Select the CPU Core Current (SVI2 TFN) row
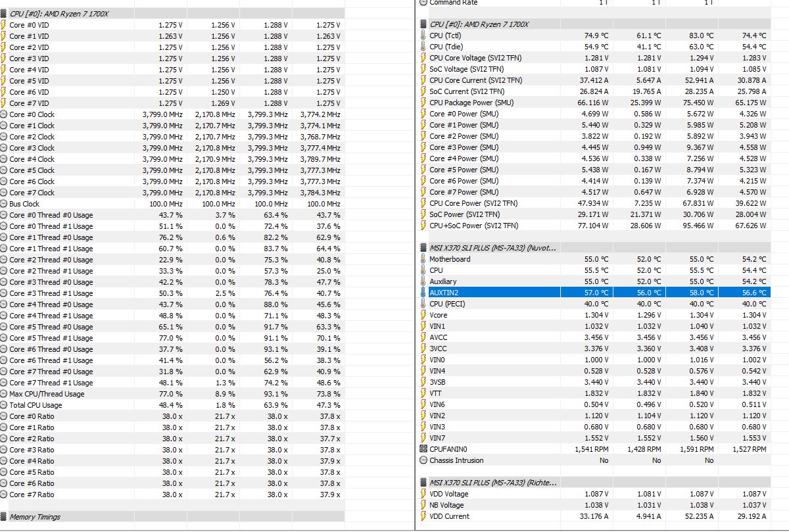Image resolution: width=789 pixels, height=532 pixels. pos(594,80)
